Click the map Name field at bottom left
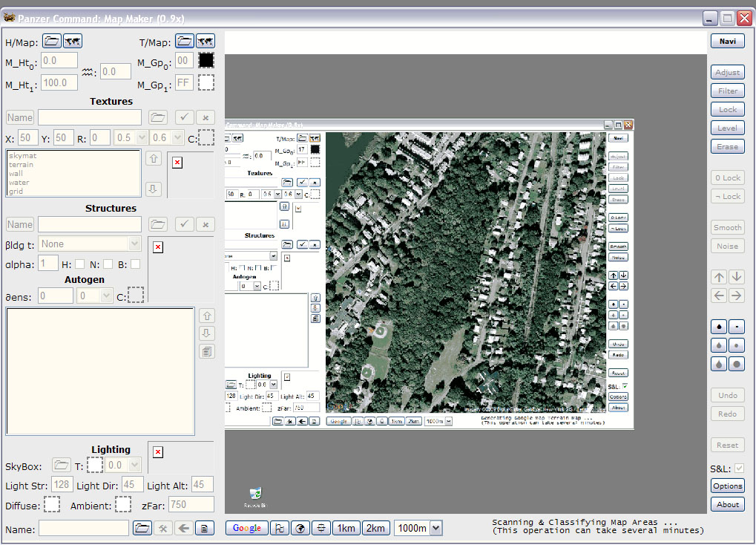 pyautogui.click(x=84, y=528)
